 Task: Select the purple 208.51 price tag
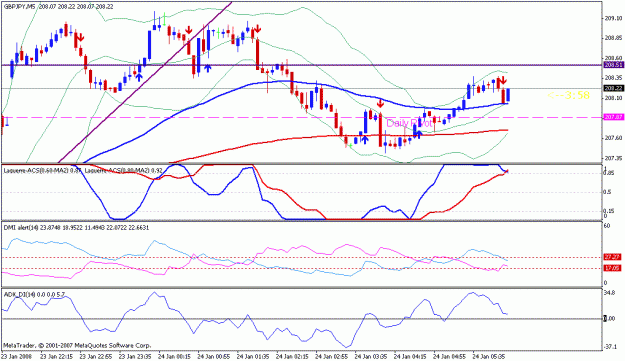[x=613, y=65]
